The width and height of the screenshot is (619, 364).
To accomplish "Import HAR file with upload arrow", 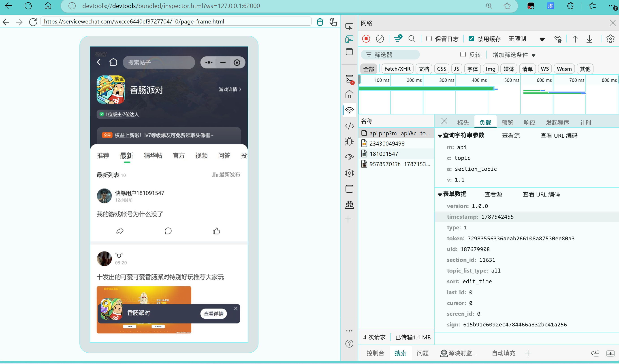I will [x=575, y=39].
